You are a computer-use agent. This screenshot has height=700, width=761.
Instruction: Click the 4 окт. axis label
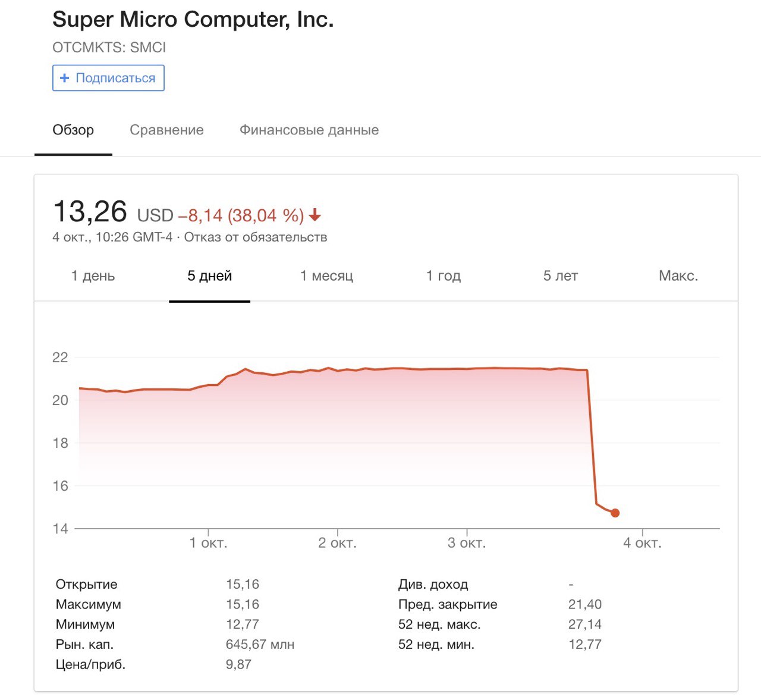[x=642, y=543]
